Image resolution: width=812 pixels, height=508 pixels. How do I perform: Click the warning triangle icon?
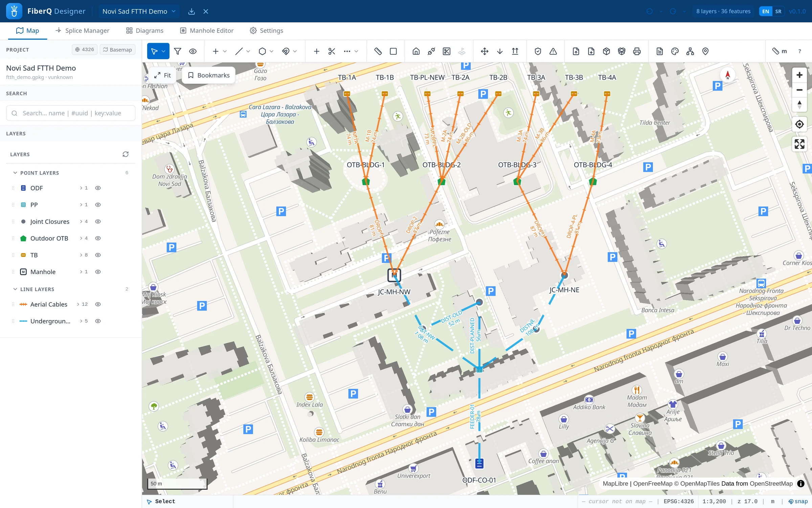coord(553,51)
